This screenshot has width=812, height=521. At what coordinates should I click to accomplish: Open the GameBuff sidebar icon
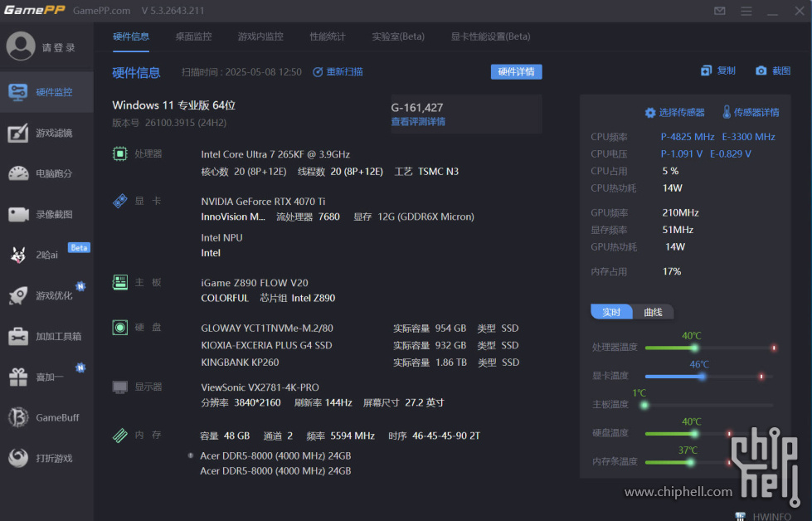click(18, 417)
